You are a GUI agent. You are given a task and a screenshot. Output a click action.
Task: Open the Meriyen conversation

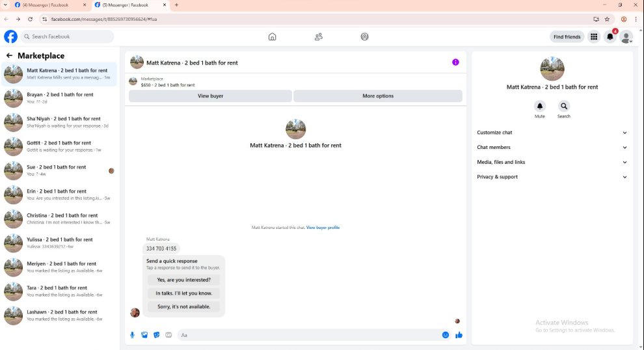(59, 267)
